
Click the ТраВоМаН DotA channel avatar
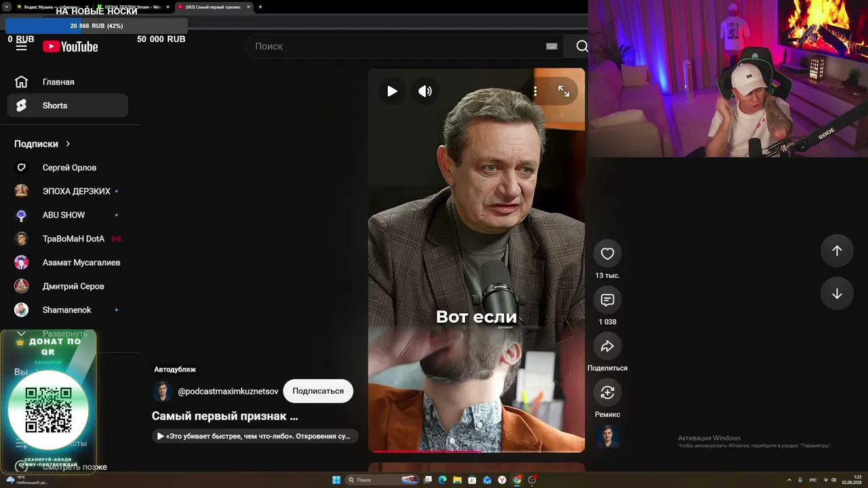click(x=22, y=239)
